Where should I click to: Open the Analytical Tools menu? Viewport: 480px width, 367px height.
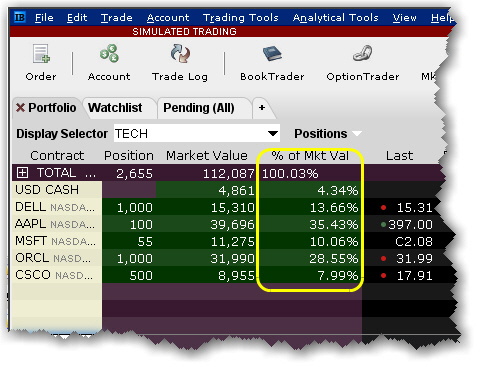pos(335,17)
